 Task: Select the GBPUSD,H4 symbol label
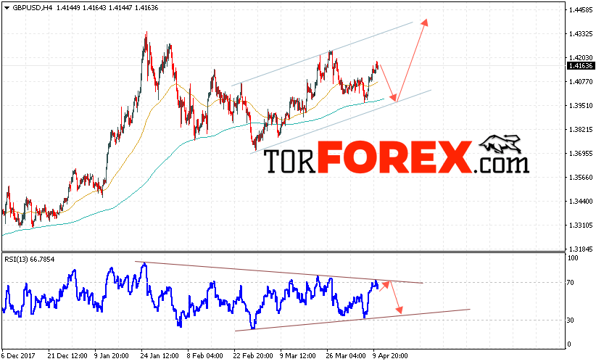pyautogui.click(x=33, y=8)
